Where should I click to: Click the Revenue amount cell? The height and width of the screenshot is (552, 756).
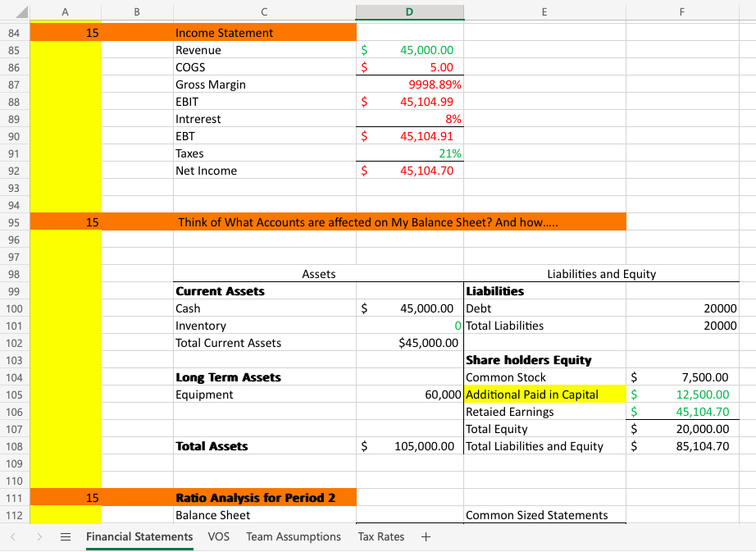click(409, 50)
